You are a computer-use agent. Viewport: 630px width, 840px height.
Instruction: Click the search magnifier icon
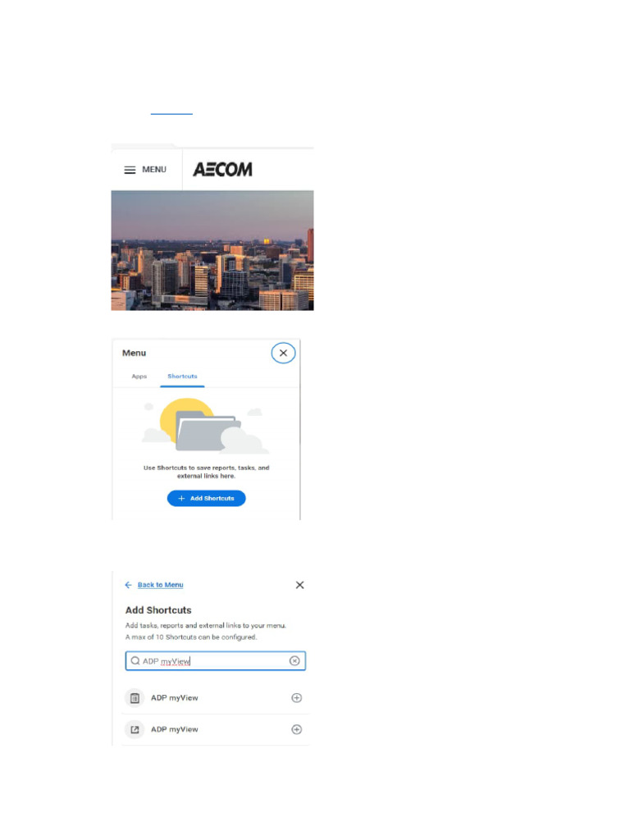(135, 661)
